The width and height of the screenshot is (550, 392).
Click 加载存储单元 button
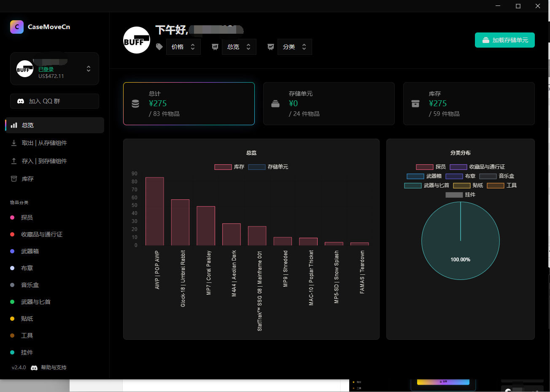(x=505, y=40)
